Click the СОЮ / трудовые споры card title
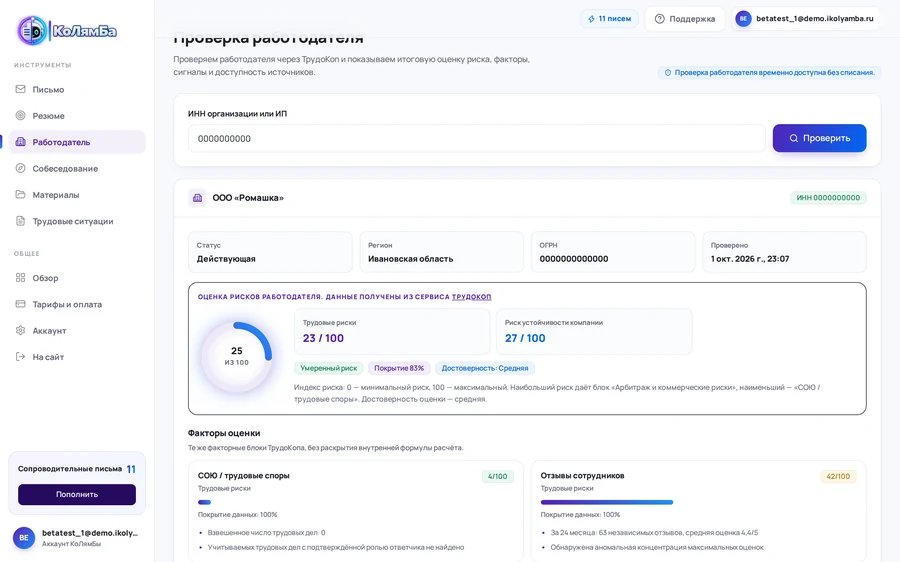This screenshot has height=562, width=900. pyautogui.click(x=243, y=476)
